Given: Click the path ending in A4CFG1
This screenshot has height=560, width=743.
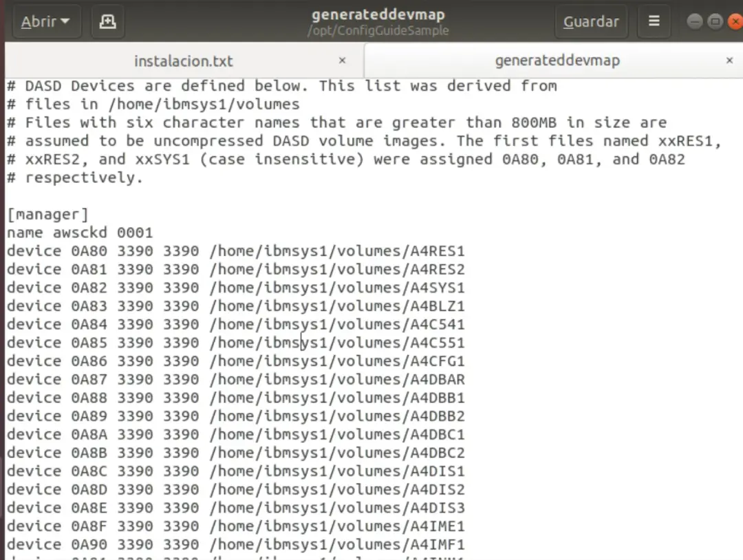Looking at the screenshot, I should coord(337,361).
